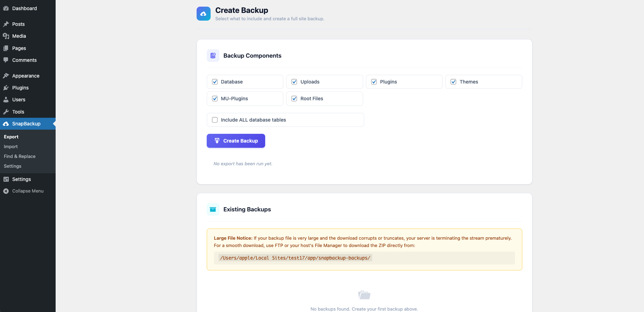Screen dimensions: 644x312
Task: Disable the Themes checkbox
Action: (x=453, y=82)
